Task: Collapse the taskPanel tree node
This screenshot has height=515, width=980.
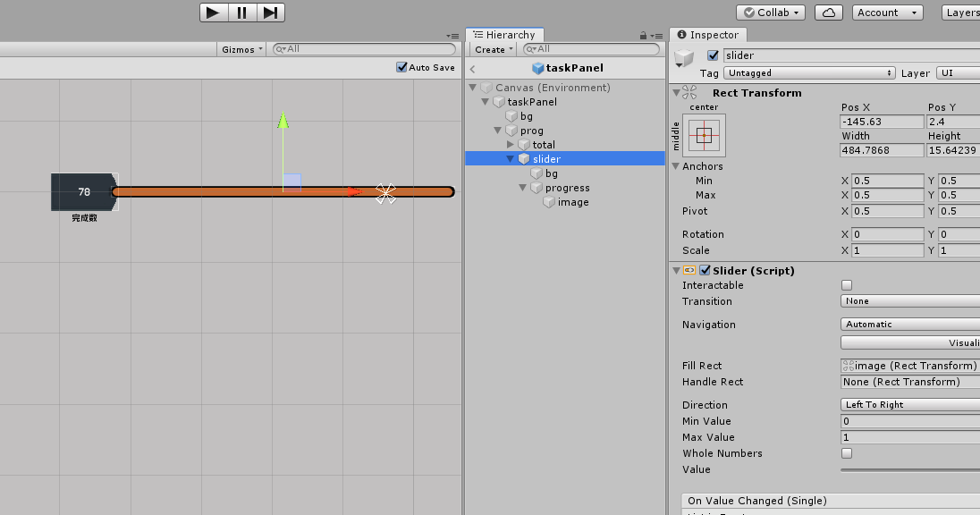Action: [x=486, y=102]
